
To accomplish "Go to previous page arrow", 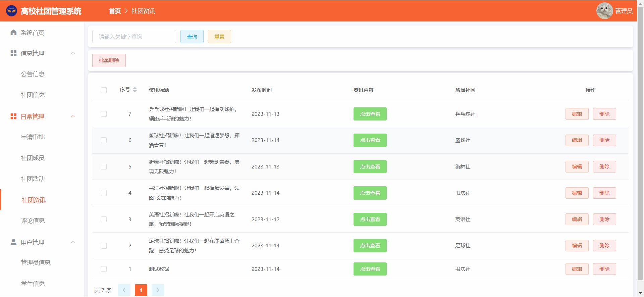I will point(124,290).
